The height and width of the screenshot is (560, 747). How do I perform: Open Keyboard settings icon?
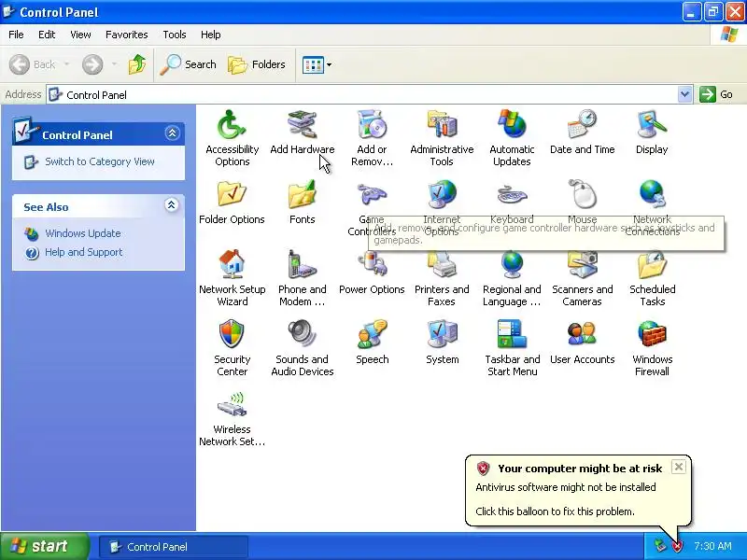(x=512, y=195)
